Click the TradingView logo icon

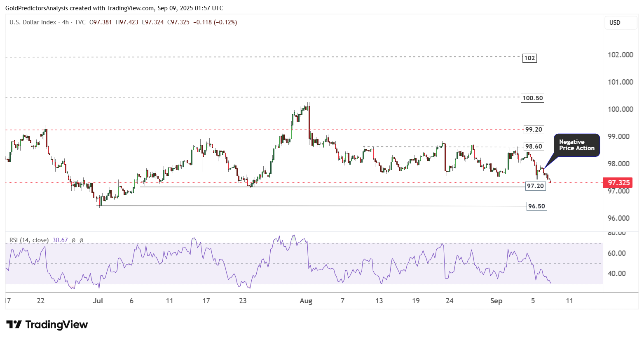[14, 325]
